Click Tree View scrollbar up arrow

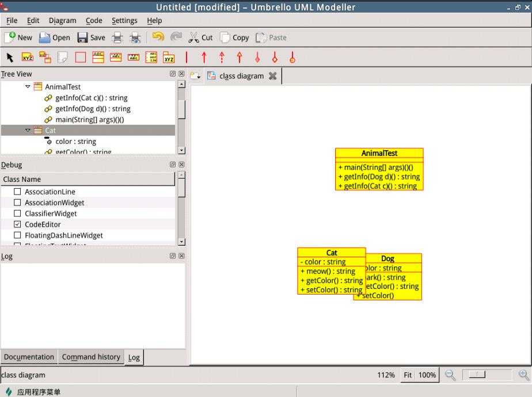182,84
